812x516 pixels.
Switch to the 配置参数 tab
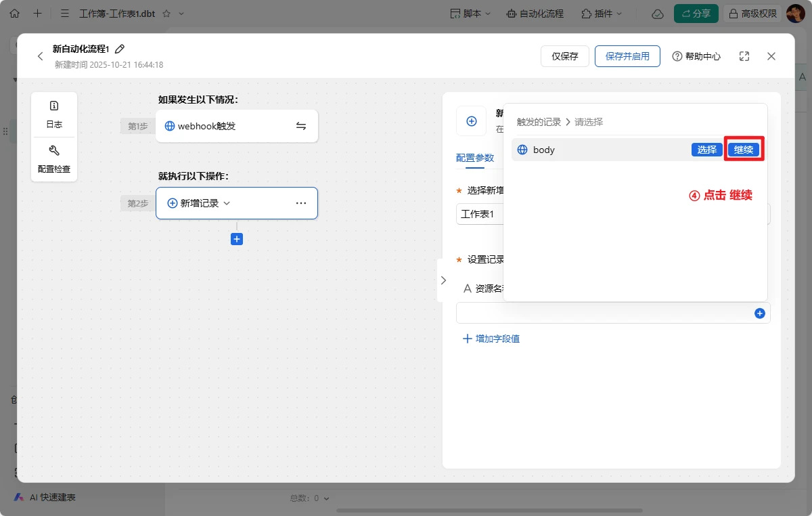475,158
